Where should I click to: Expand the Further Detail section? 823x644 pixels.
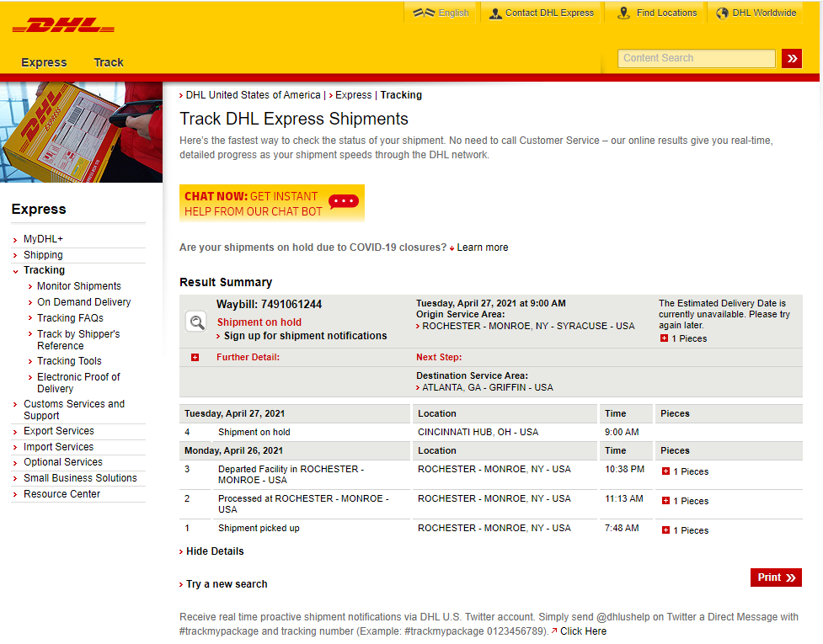click(x=195, y=357)
